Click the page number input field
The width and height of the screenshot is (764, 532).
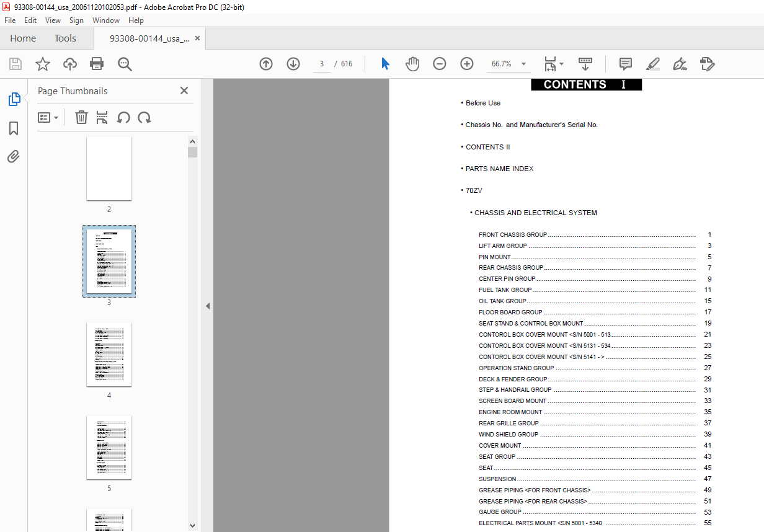pos(322,64)
